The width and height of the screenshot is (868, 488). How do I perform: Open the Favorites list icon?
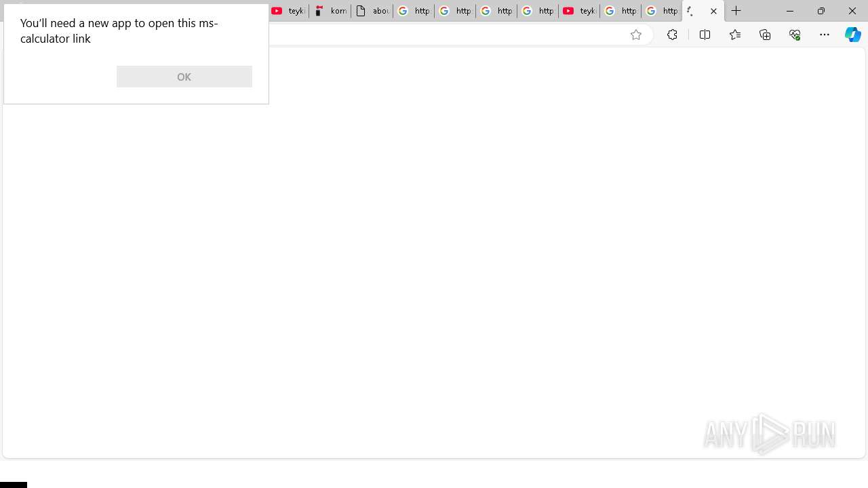pos(735,35)
